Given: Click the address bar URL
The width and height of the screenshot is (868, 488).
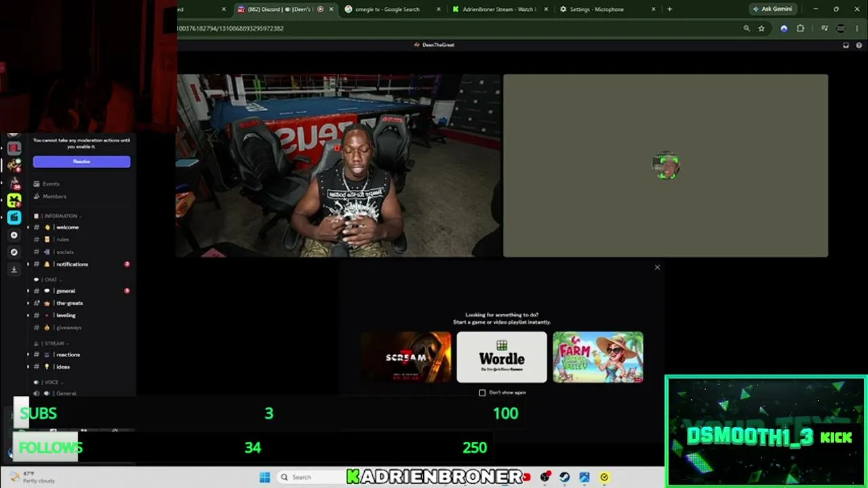Looking at the screenshot, I should (x=231, y=28).
